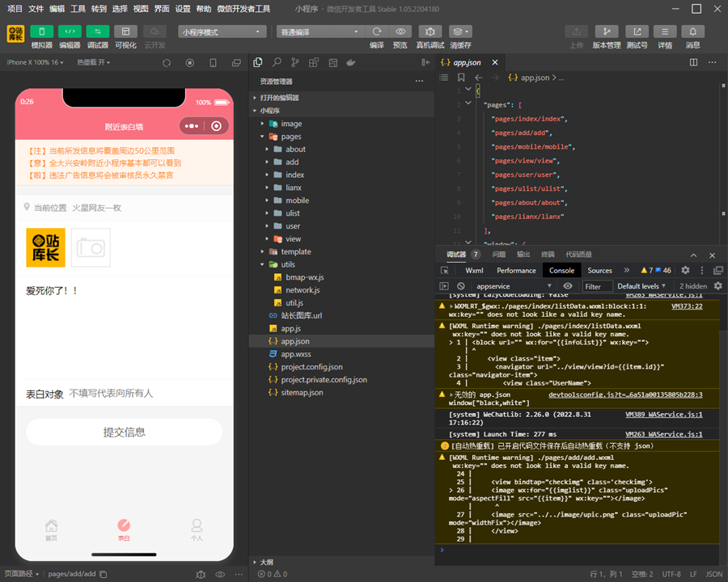Click the clear console icon
728x582 pixels.
[461, 286]
